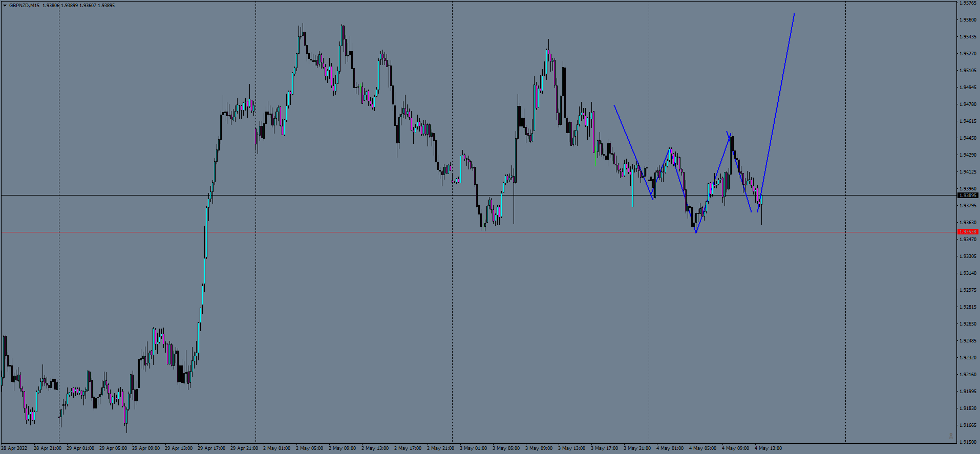Click the low price value 1.93607

88,6
